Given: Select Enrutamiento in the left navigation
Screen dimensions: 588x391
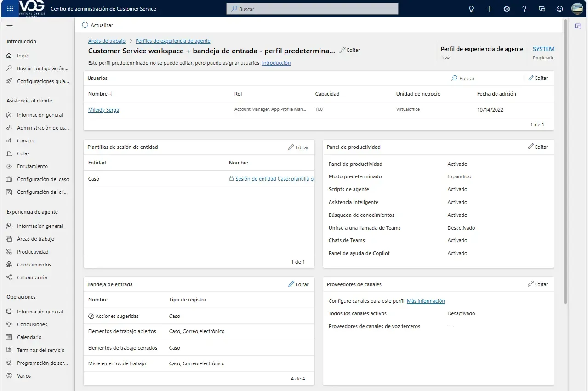Looking at the screenshot, I should coord(32,166).
